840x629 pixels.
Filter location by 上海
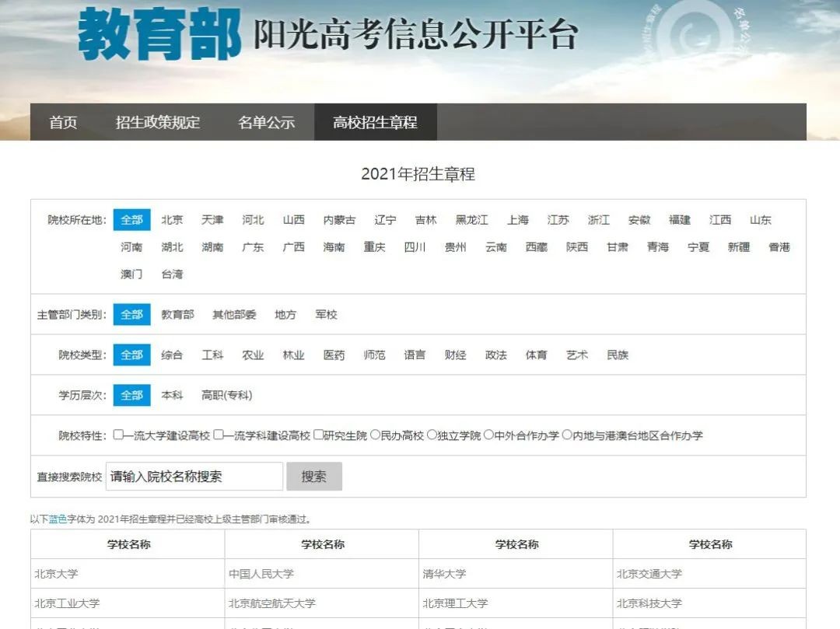[517, 220]
